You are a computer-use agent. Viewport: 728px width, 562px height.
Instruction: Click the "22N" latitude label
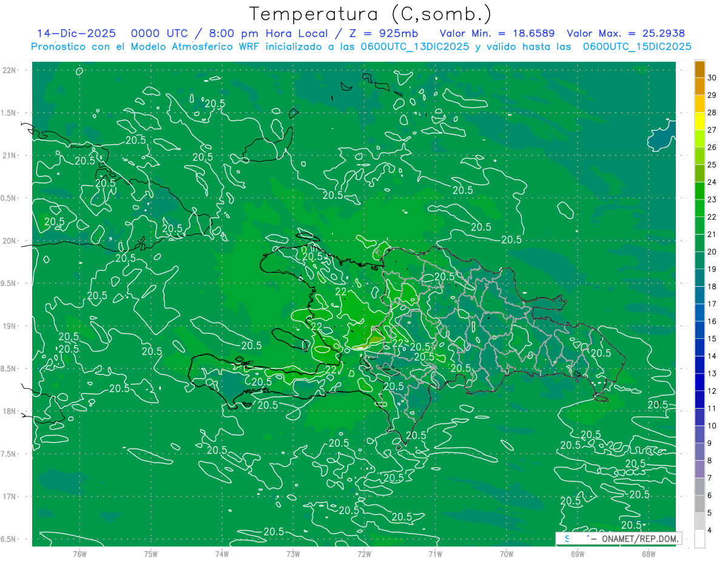click(x=9, y=70)
